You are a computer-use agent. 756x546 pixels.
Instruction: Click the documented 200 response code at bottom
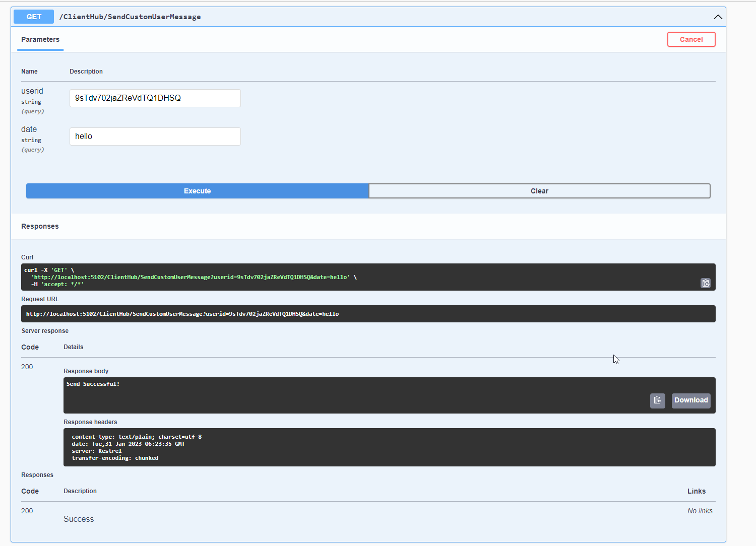coord(27,511)
